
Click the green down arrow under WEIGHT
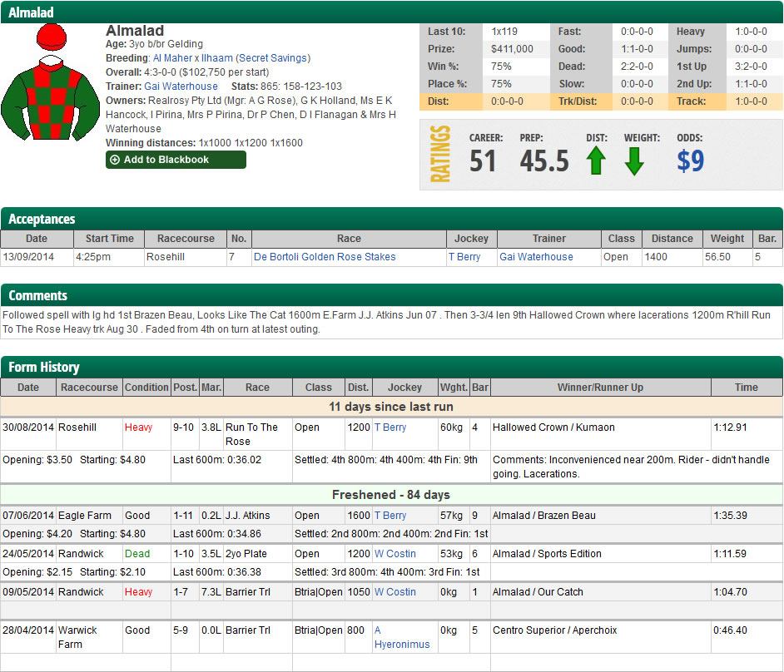[634, 161]
